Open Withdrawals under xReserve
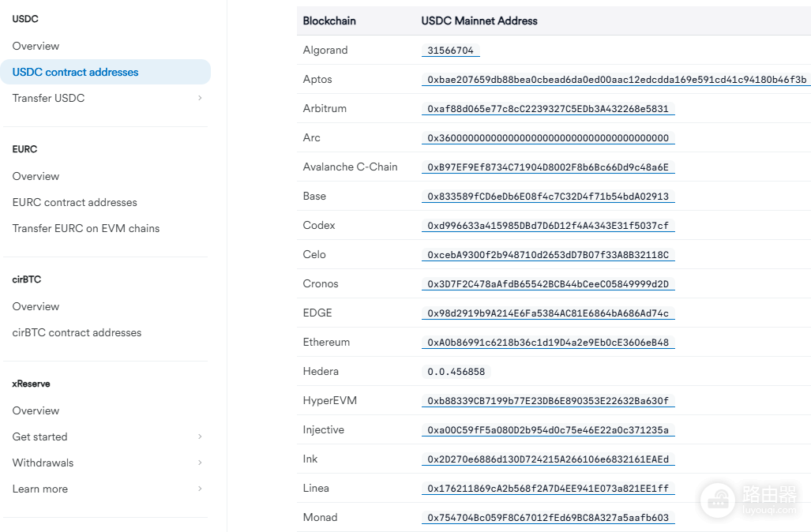 pos(43,463)
